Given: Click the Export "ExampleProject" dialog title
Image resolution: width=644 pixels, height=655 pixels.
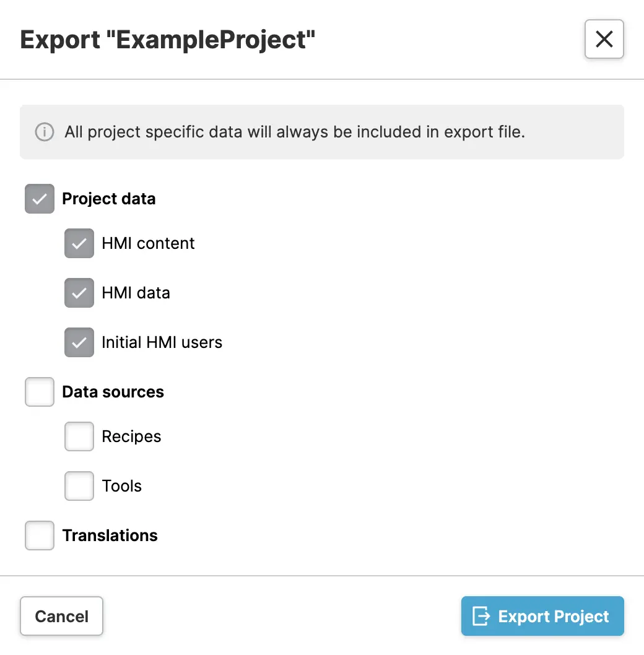Looking at the screenshot, I should tap(168, 40).
